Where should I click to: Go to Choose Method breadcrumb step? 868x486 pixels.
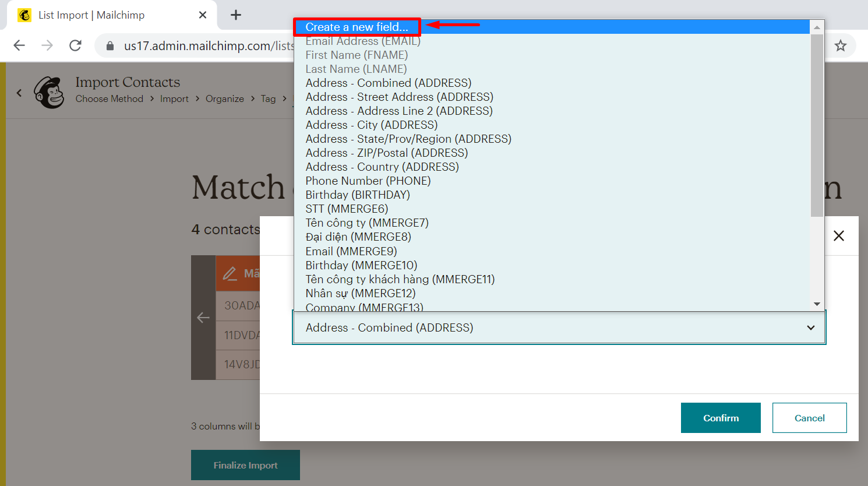tap(109, 99)
